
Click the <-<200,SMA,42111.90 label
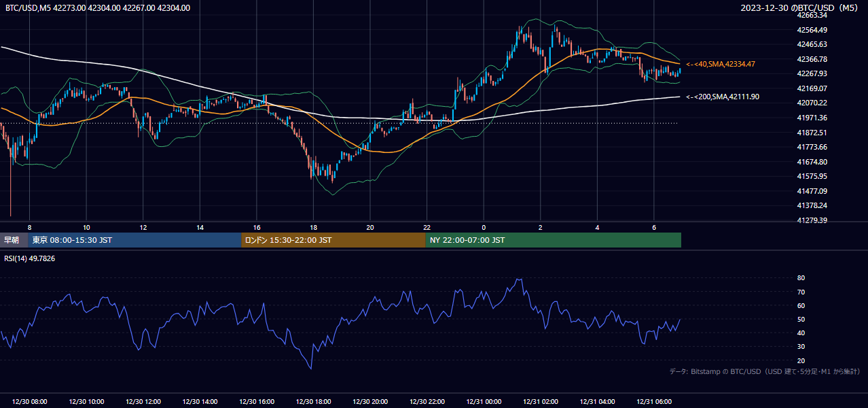pos(723,97)
